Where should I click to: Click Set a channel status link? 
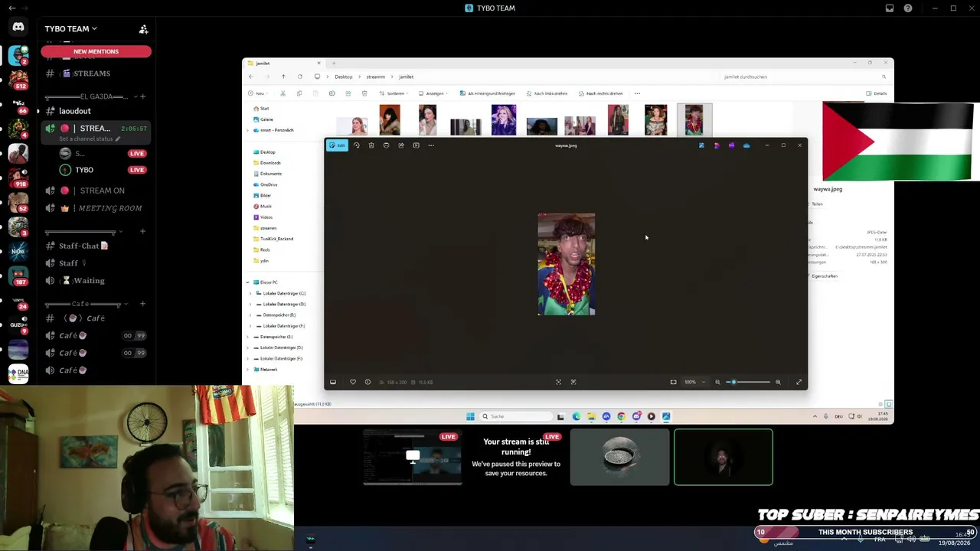(89, 139)
